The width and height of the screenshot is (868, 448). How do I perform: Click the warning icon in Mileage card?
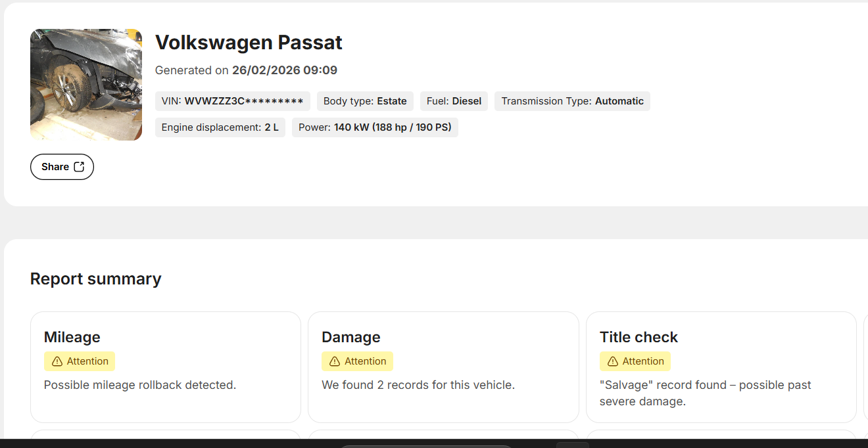click(x=57, y=361)
